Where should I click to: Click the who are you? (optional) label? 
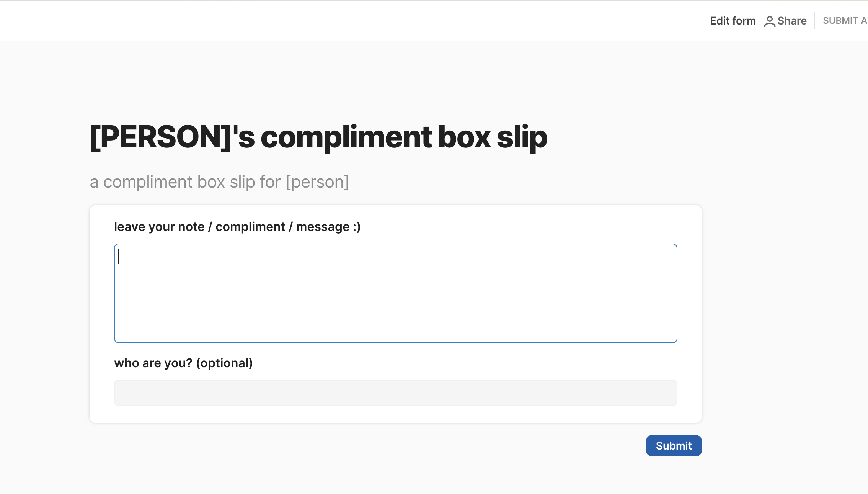click(183, 363)
